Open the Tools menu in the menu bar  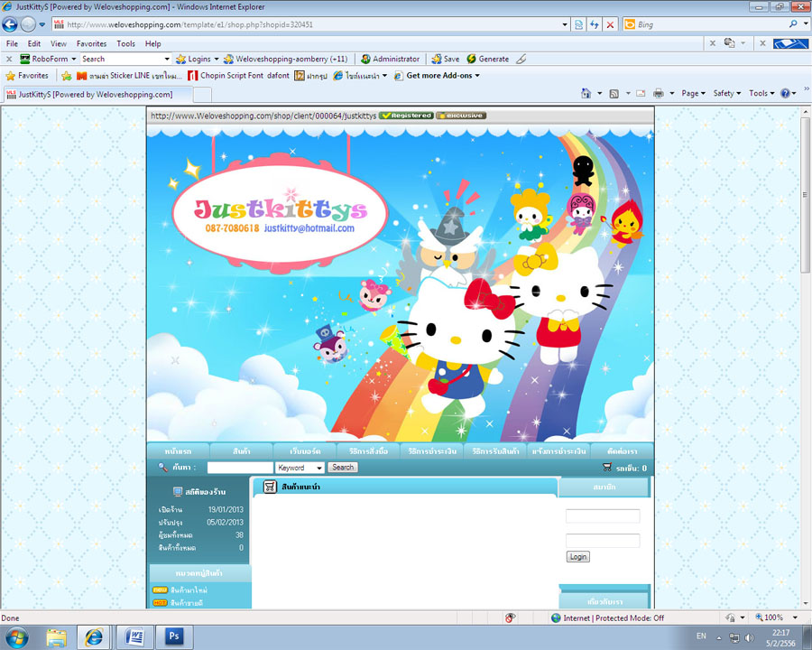[x=125, y=43]
